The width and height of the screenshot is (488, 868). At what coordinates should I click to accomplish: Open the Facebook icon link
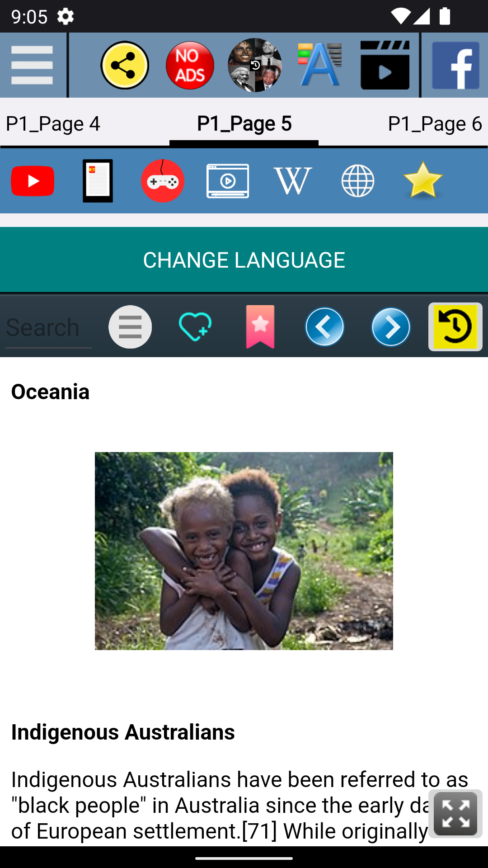click(x=455, y=65)
